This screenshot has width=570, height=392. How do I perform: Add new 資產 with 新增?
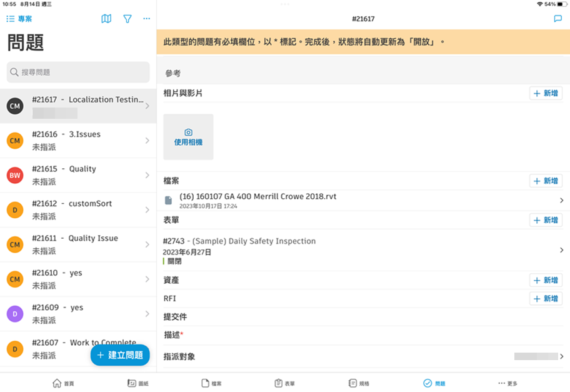tap(546, 280)
